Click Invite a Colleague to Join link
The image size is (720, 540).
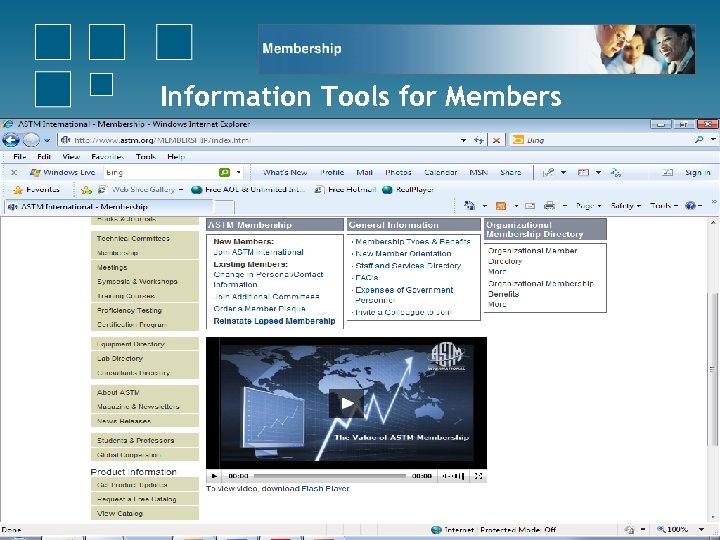pyautogui.click(x=403, y=312)
